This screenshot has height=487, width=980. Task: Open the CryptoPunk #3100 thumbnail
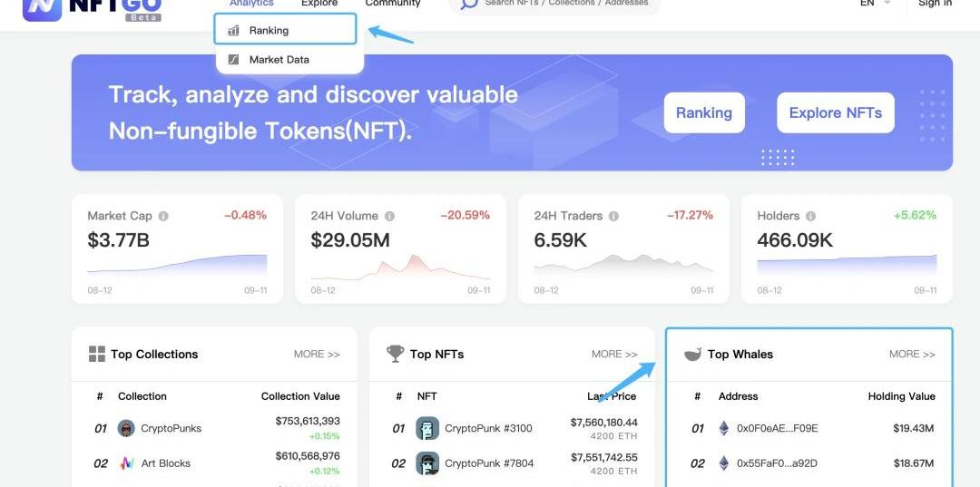(x=426, y=429)
